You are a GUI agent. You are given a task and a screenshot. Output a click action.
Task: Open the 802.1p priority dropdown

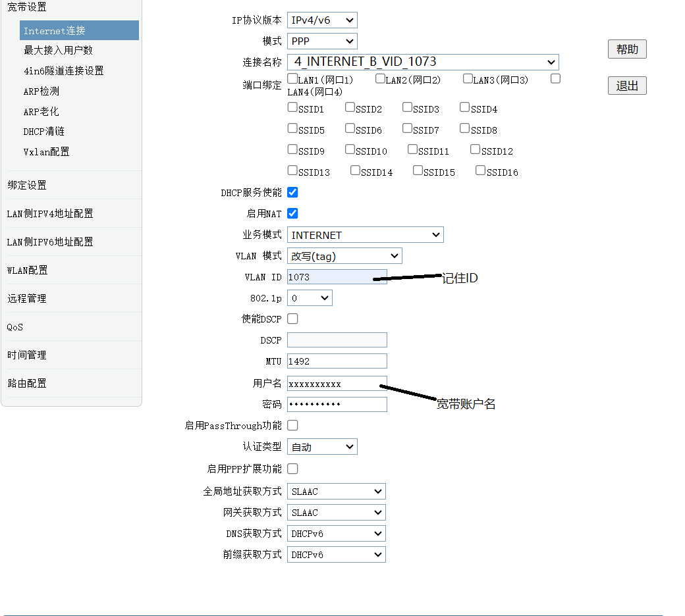[x=310, y=298]
